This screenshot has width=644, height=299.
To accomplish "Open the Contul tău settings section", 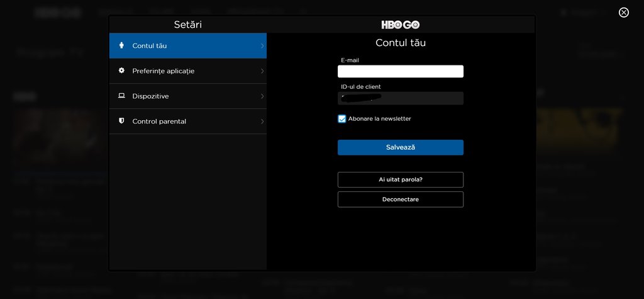I will click(x=187, y=46).
